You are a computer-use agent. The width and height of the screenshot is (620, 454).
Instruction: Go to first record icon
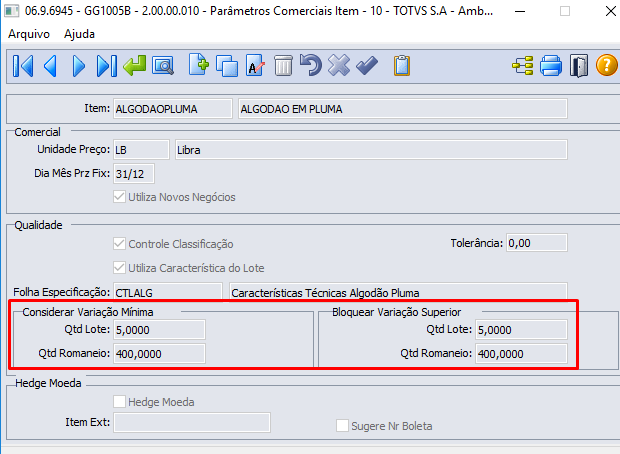coord(23,66)
